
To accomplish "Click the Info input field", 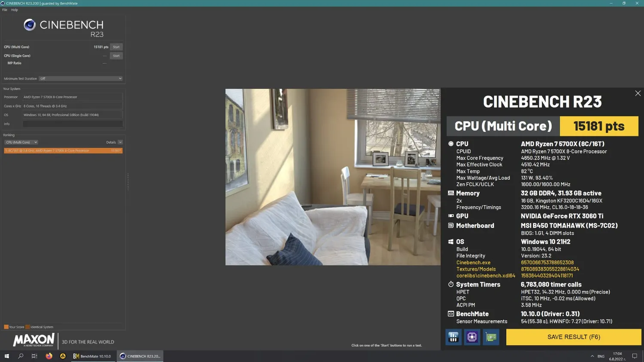I will click(73, 124).
